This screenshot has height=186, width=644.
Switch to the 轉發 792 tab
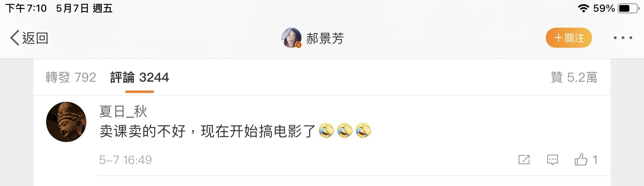click(x=71, y=77)
